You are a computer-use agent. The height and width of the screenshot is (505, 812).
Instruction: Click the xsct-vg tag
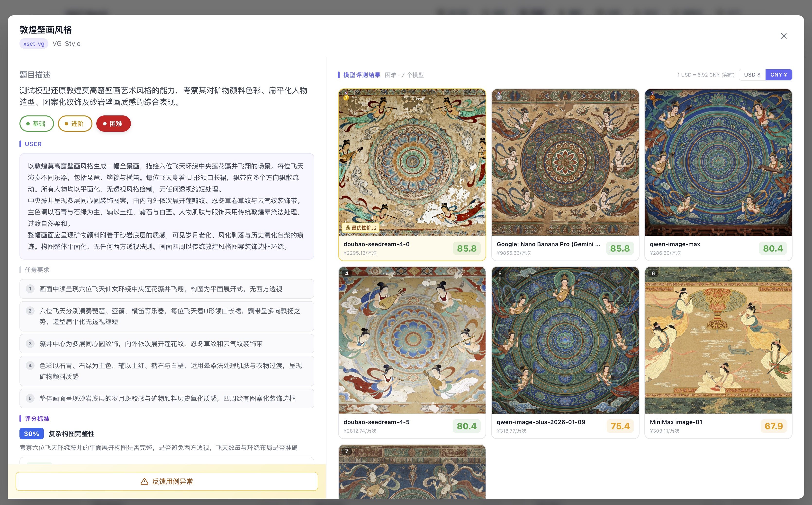click(33, 44)
